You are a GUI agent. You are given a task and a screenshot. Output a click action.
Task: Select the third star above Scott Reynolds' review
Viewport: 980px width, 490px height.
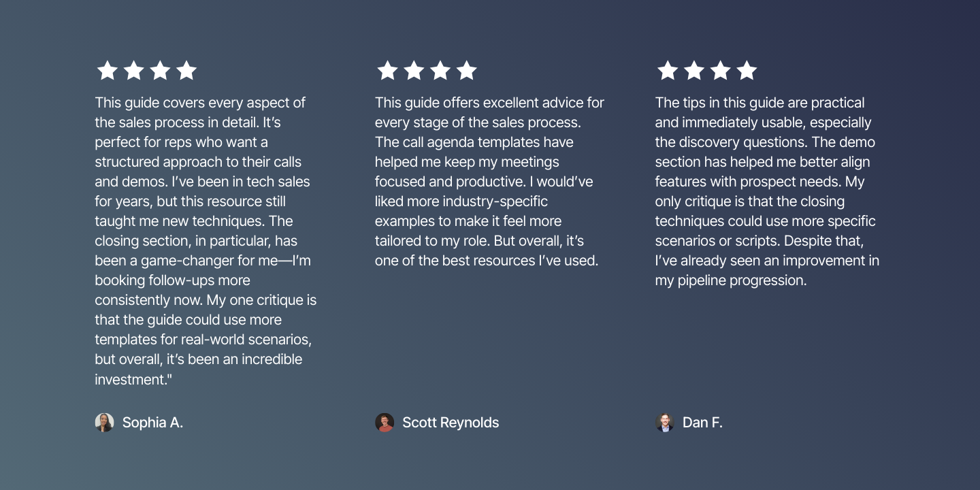440,70
